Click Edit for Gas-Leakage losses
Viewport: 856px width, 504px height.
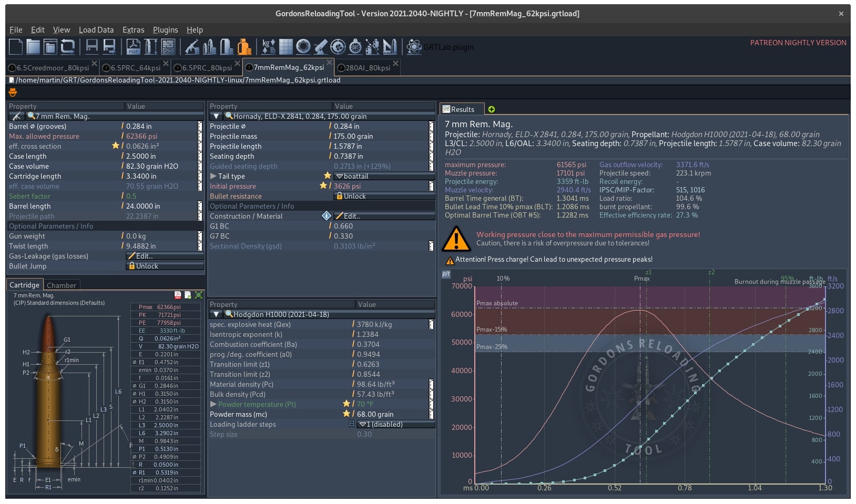(165, 256)
